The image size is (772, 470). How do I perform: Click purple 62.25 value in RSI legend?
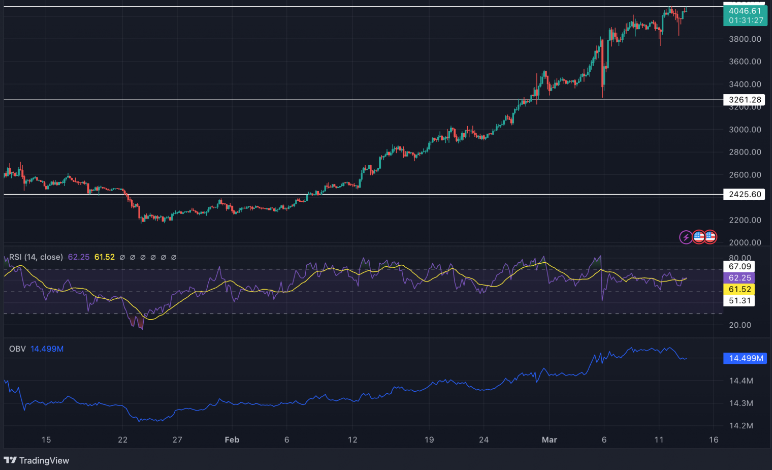[78, 257]
